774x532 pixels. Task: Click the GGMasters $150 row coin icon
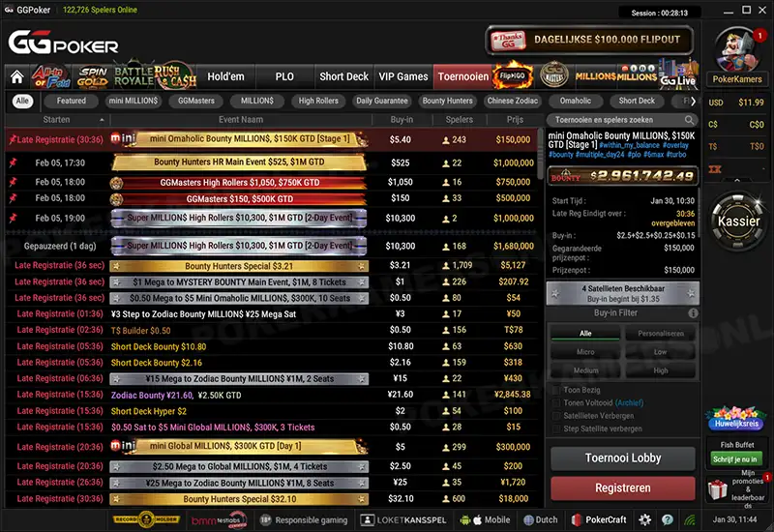(x=116, y=199)
